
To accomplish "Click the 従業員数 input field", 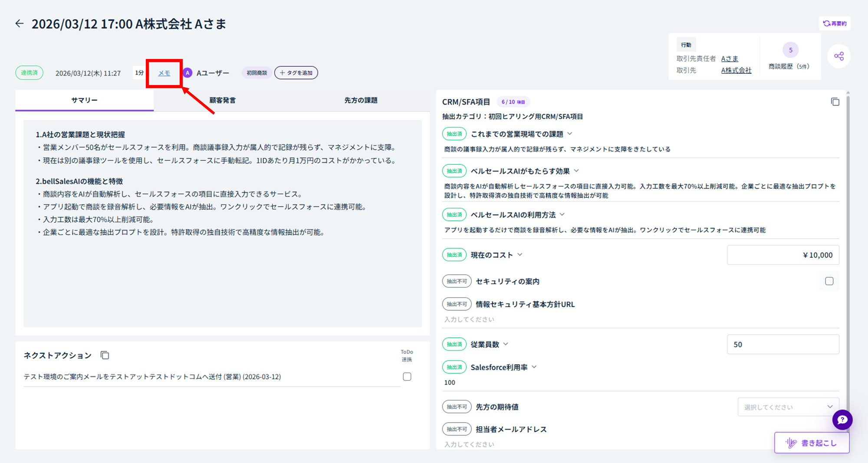I will click(x=783, y=345).
